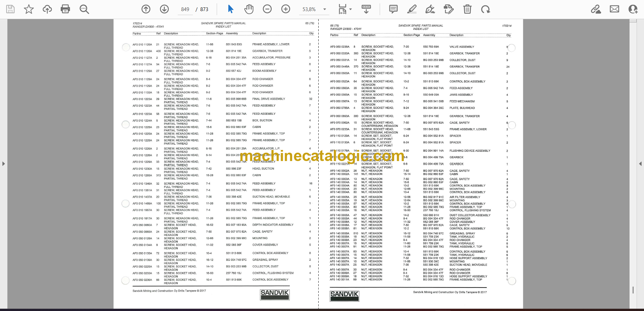Click 'RANGER DX800 - 47041' on the right page

pos(345,29)
